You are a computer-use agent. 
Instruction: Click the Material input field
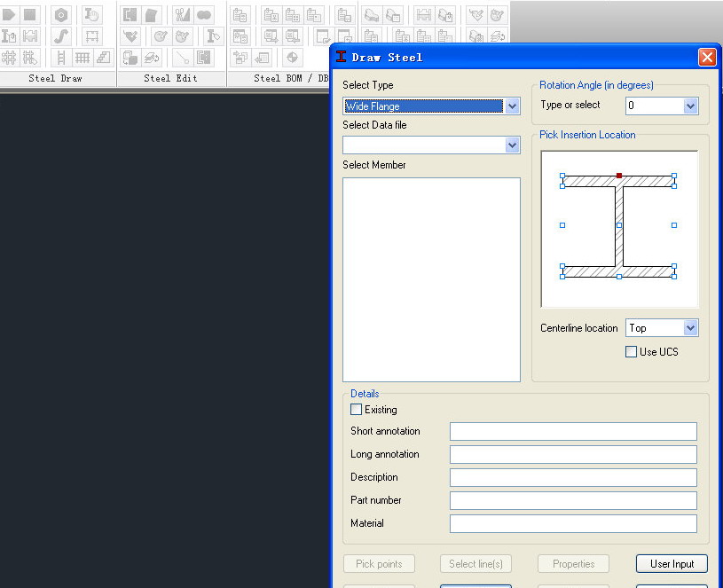point(573,523)
